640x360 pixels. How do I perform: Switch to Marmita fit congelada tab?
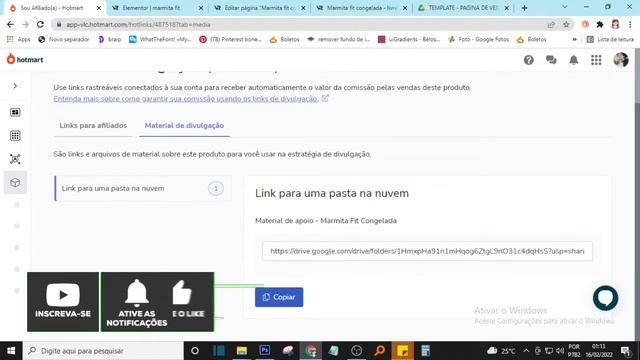(362, 8)
